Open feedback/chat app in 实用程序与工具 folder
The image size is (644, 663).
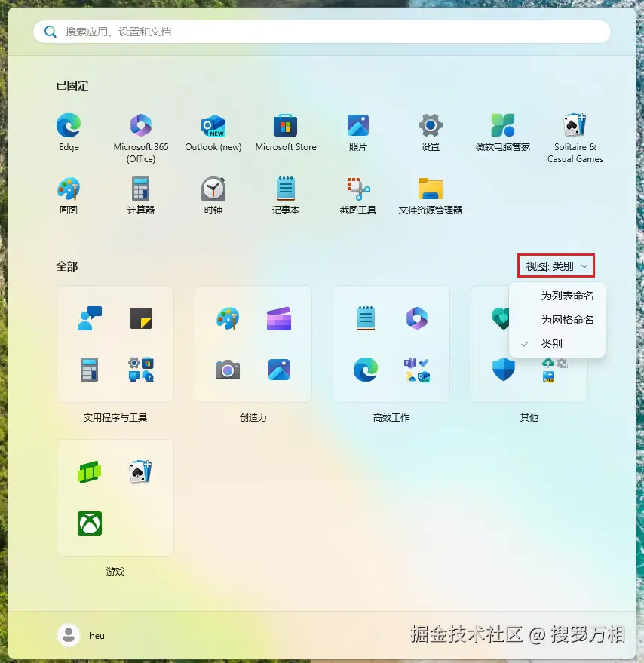90,318
